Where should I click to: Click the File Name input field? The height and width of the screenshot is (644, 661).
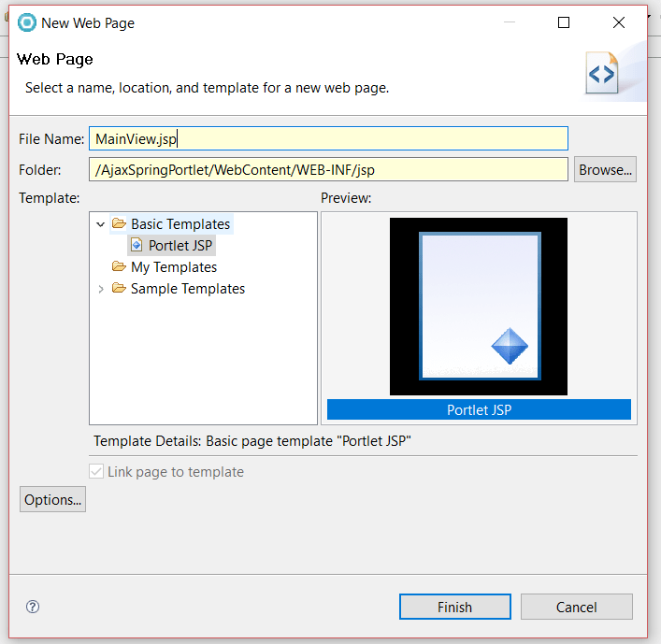point(328,138)
